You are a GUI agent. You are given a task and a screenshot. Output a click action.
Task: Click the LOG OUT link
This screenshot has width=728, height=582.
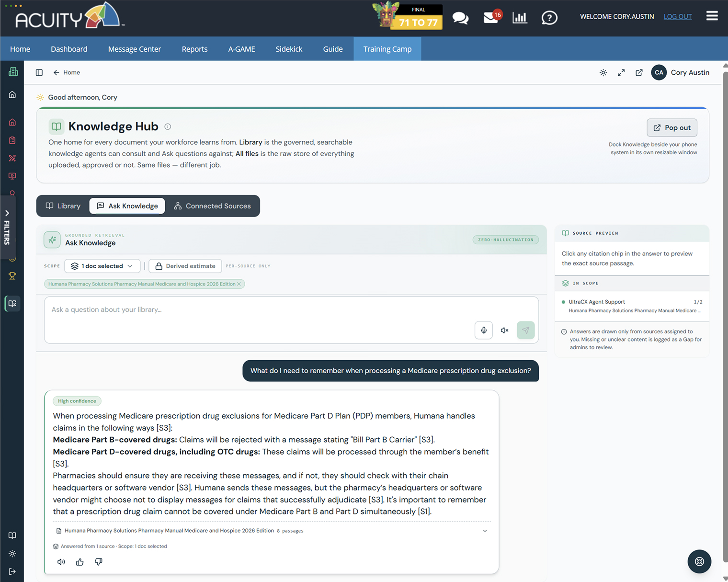[678, 17]
